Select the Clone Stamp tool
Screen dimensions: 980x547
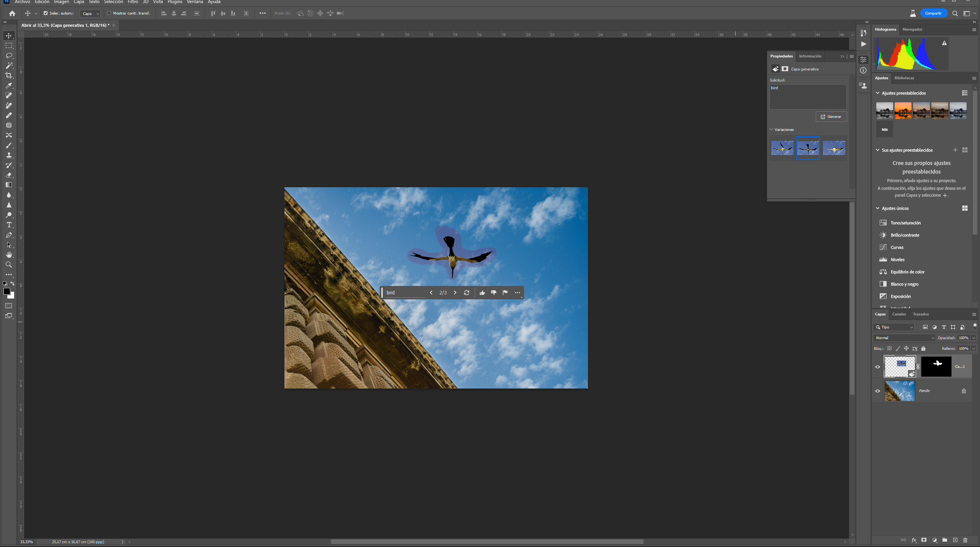[x=9, y=155]
